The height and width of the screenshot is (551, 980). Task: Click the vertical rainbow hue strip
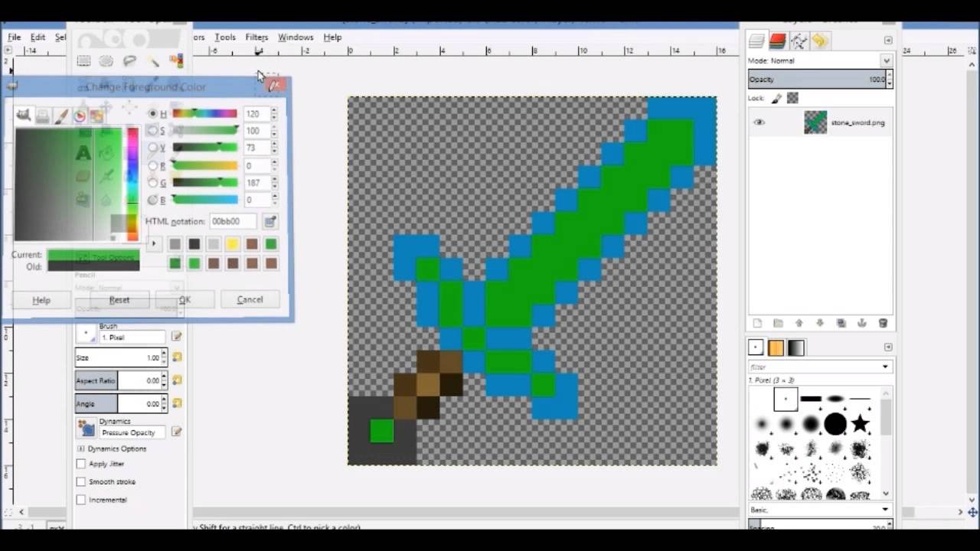point(132,184)
